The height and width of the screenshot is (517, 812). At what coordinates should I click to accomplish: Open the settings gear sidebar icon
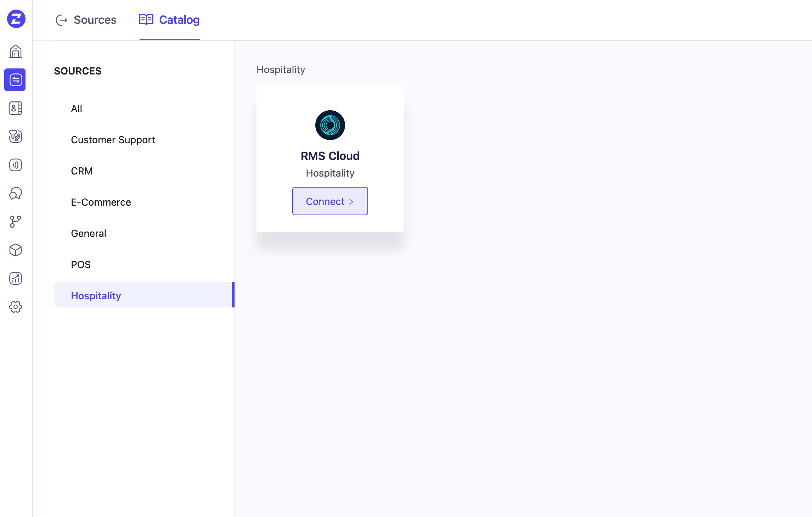point(16,307)
